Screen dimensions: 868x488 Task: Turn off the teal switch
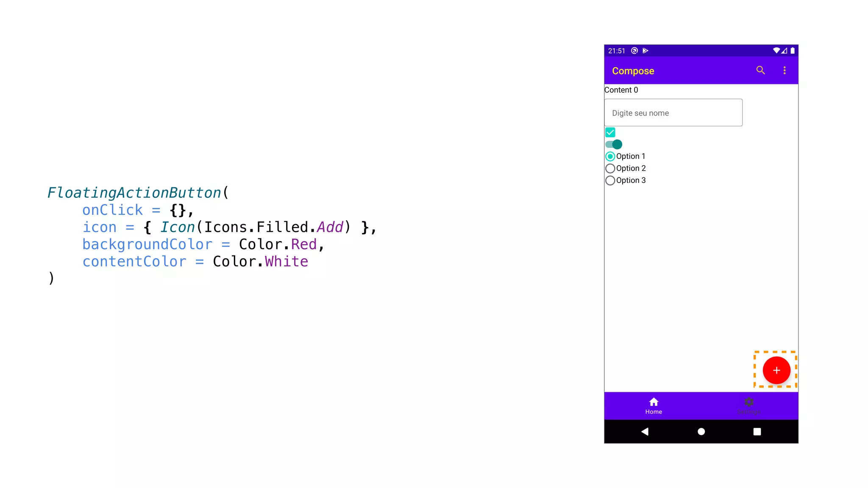coord(614,144)
